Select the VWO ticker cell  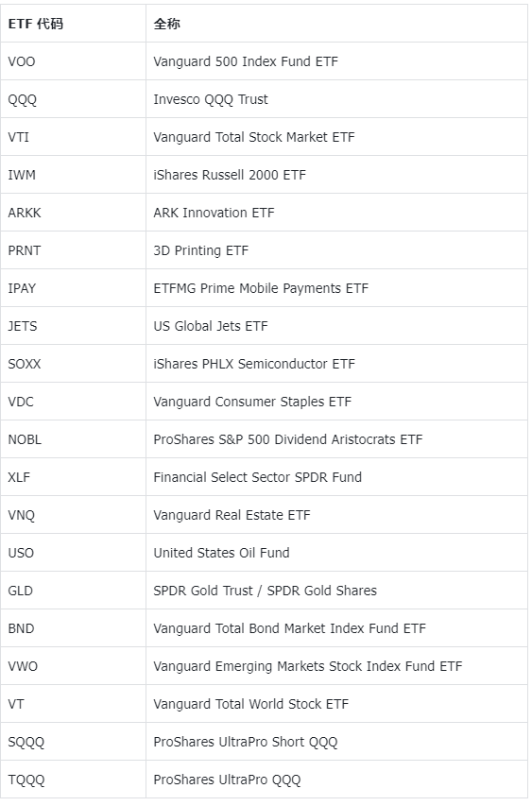point(73,666)
